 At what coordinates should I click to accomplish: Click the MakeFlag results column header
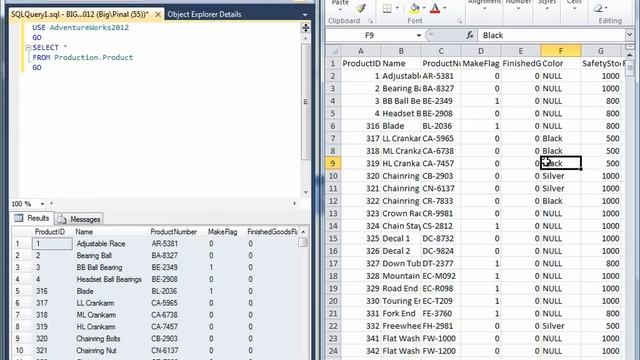(x=222, y=232)
